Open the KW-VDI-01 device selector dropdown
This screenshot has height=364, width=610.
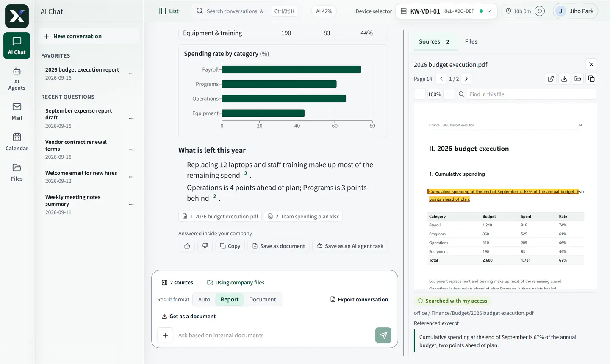click(x=447, y=11)
